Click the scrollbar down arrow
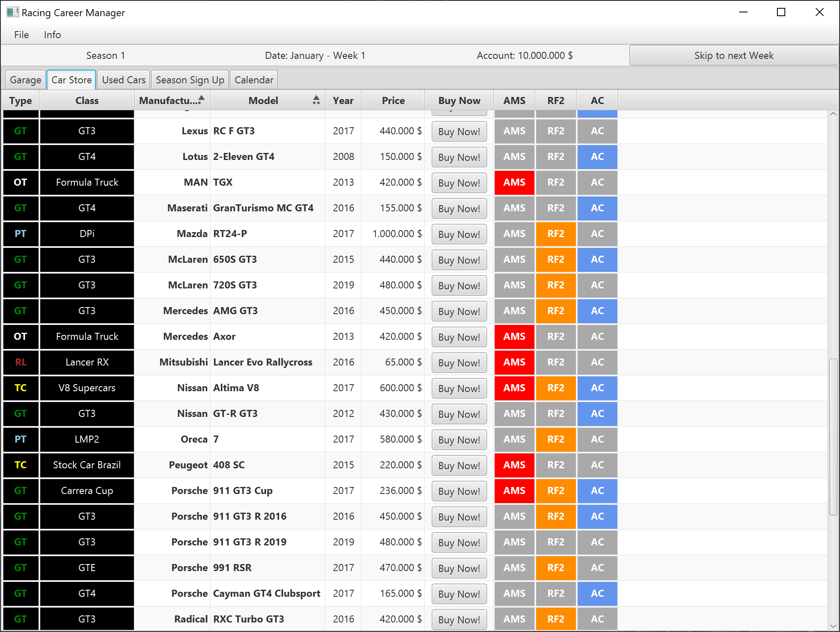This screenshot has width=840, height=632. click(x=833, y=626)
